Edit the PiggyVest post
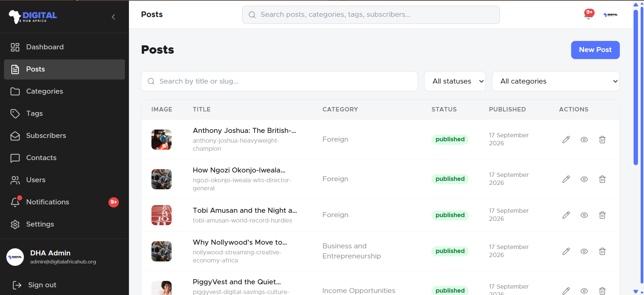644x295 pixels. (566, 291)
